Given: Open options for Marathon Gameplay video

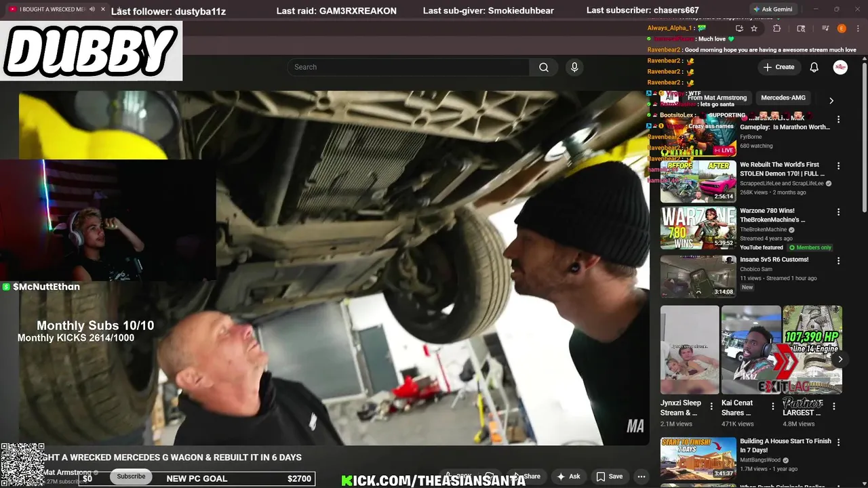Looking at the screenshot, I should 838,119.
